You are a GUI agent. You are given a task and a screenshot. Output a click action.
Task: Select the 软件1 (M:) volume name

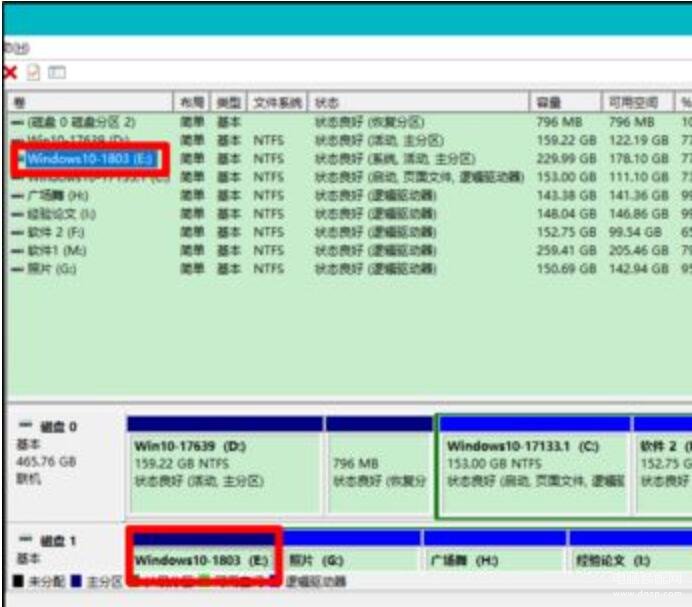coord(57,251)
